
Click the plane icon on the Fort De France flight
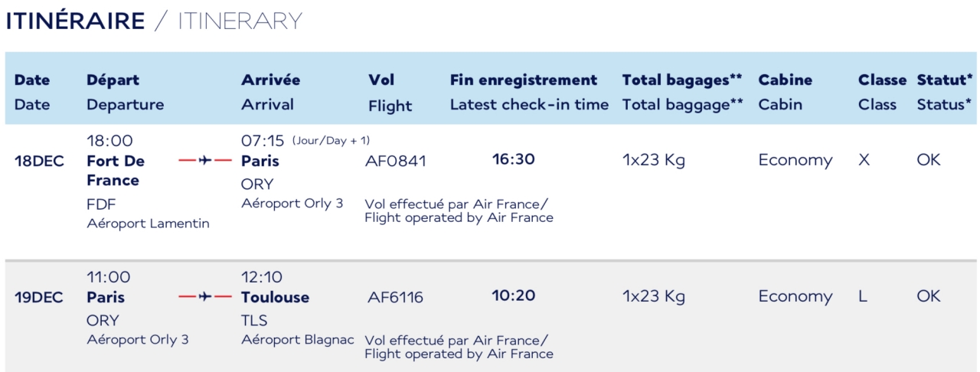point(204,161)
